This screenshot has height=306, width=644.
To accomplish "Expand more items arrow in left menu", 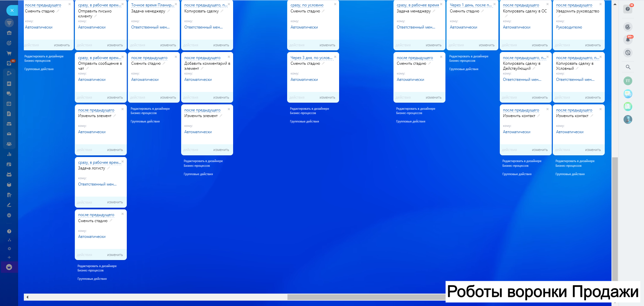I will [x=9, y=215].
